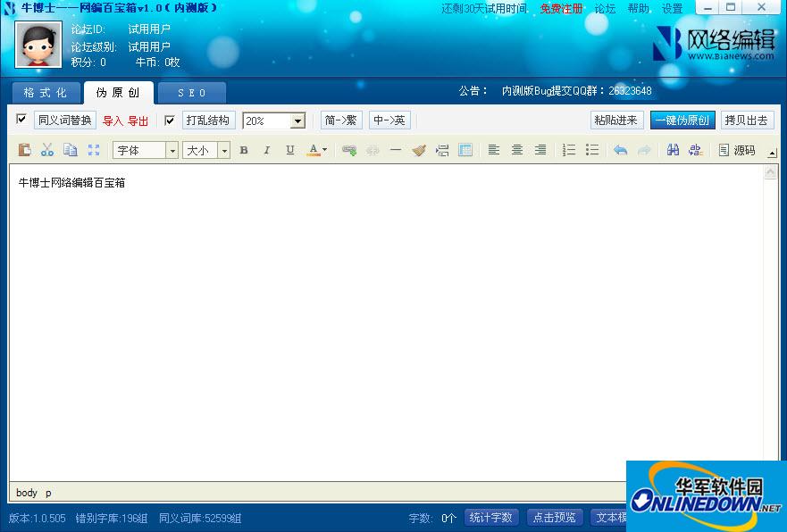Open the 设置 menu
Screen dimensions: 787x532
pos(672,8)
